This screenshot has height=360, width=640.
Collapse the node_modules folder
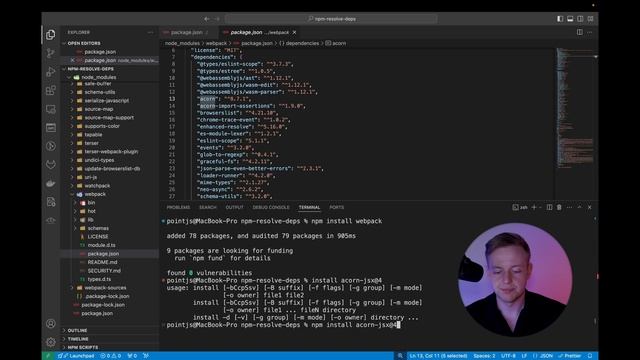click(98, 77)
